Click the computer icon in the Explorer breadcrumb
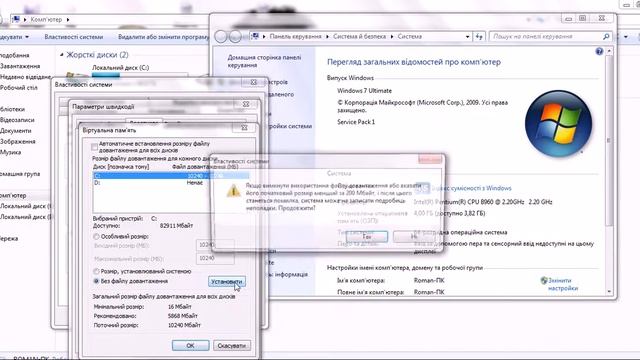The width and height of the screenshot is (640, 360). click(16, 19)
